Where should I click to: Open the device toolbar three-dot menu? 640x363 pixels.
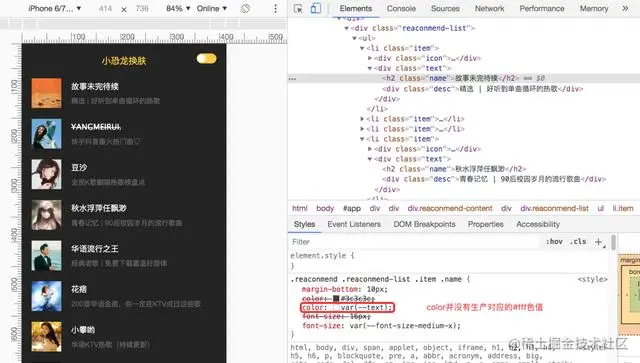[x=276, y=9]
